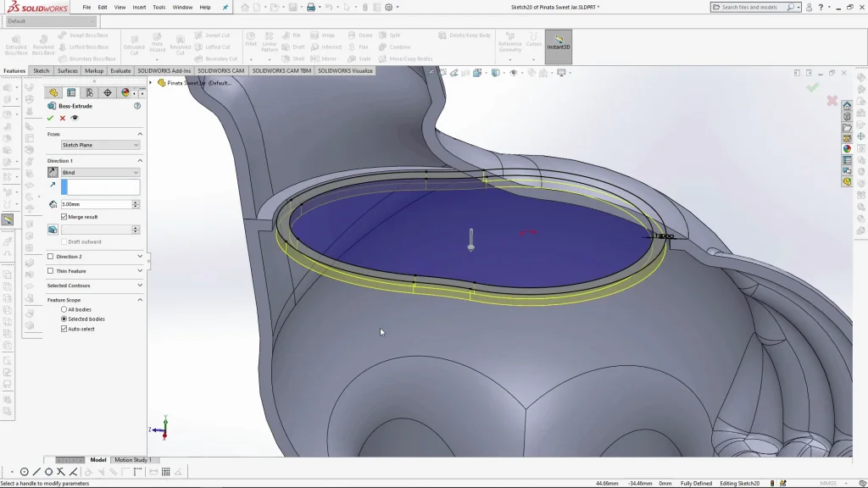
Task: Select the Instant3D tool
Action: coord(559,43)
